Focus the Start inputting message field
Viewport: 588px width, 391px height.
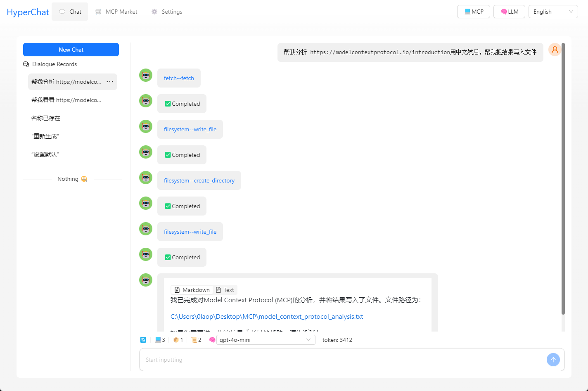tap(343, 360)
